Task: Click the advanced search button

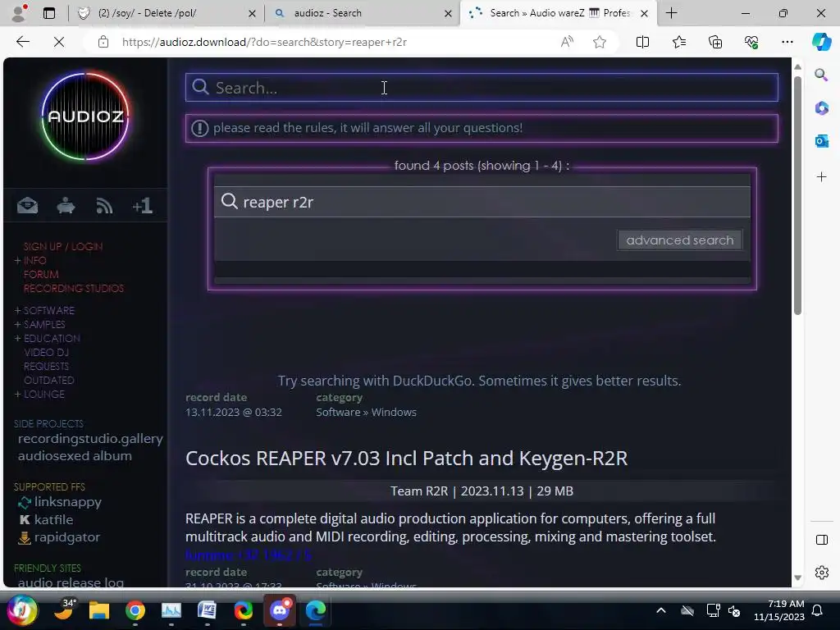Action: [x=680, y=240]
